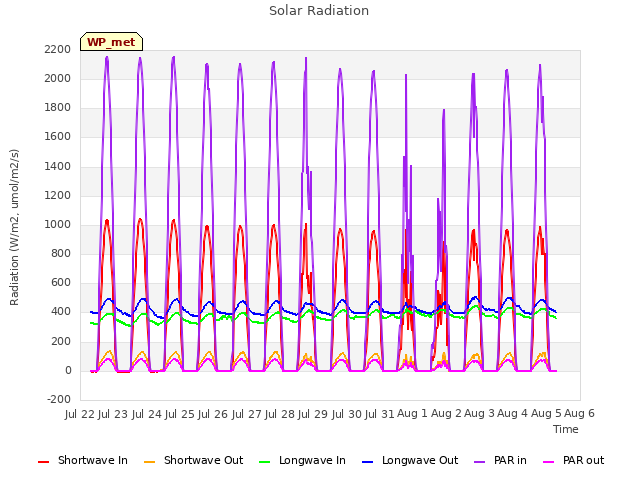Click the 1800 y-axis tick label
The width and height of the screenshot is (640, 480).
[x=58, y=108]
